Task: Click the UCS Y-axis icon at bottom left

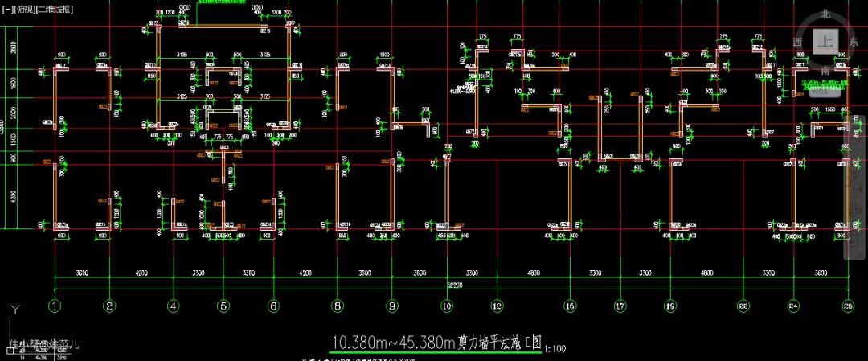Action: pos(14,310)
